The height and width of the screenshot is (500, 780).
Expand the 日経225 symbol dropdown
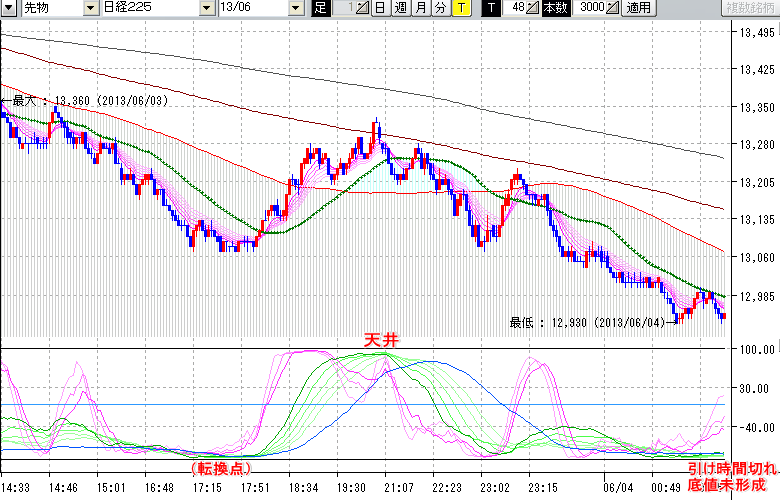(x=150, y=8)
